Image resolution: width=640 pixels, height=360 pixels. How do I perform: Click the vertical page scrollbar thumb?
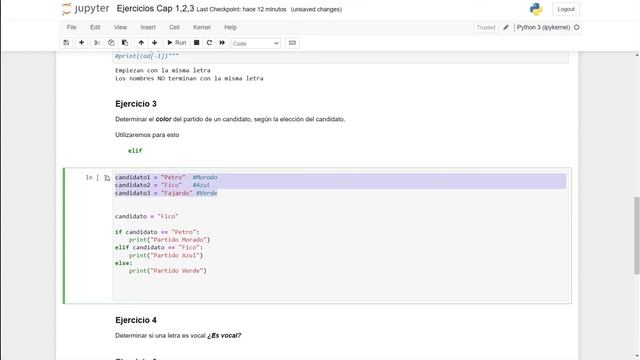(x=637, y=235)
